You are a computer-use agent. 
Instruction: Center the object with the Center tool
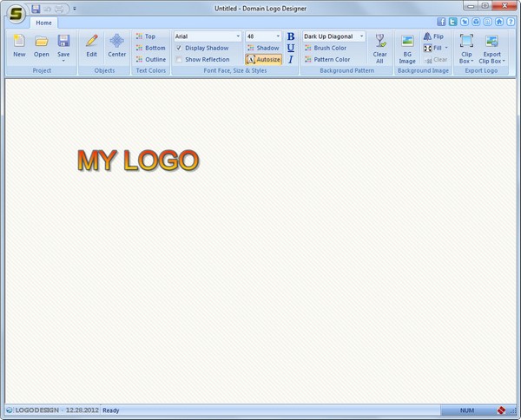click(116, 46)
